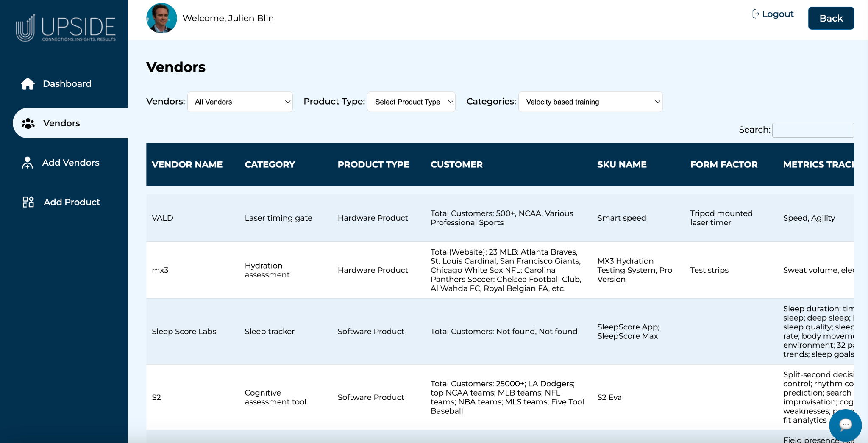Image resolution: width=868 pixels, height=443 pixels.
Task: Click the Upside logo
Action: (66, 28)
